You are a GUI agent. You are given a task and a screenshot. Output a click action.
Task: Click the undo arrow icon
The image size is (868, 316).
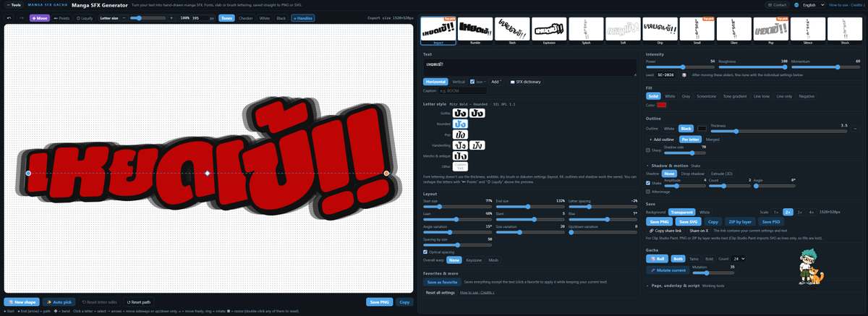point(9,17)
